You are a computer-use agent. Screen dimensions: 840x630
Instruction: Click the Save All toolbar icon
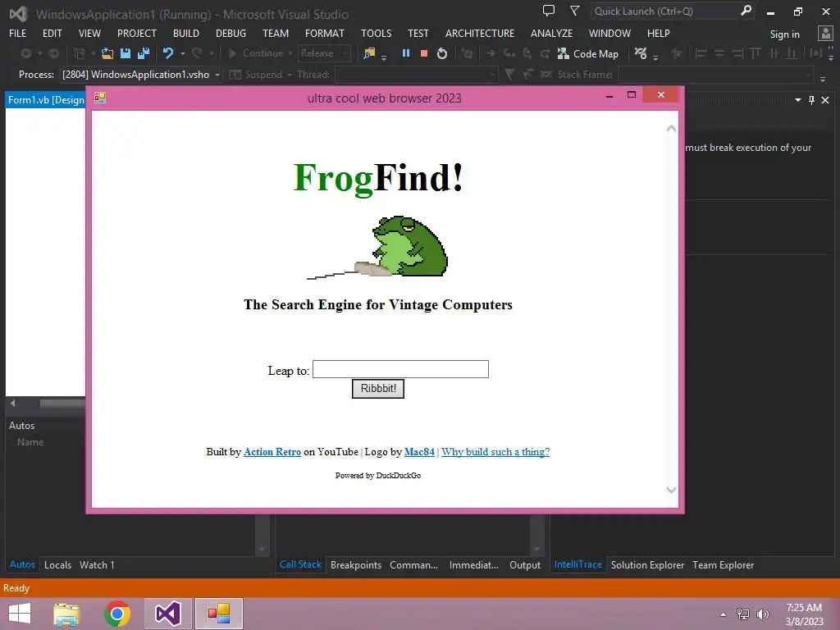pos(144,53)
